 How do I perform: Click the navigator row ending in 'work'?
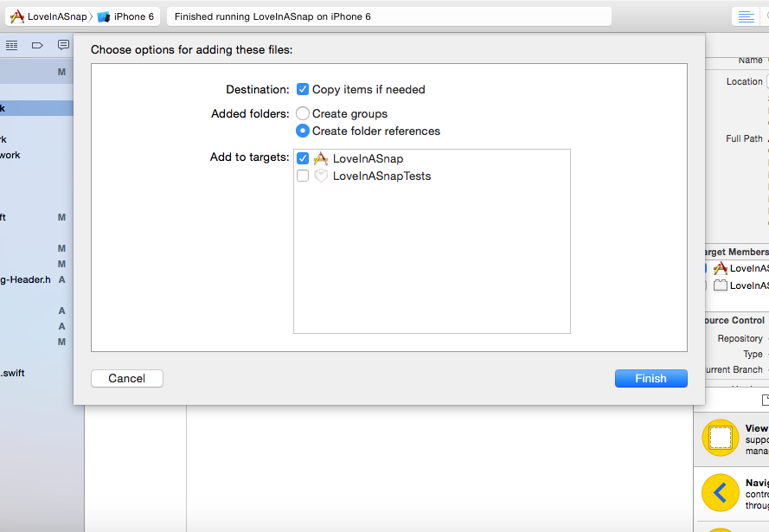36,155
